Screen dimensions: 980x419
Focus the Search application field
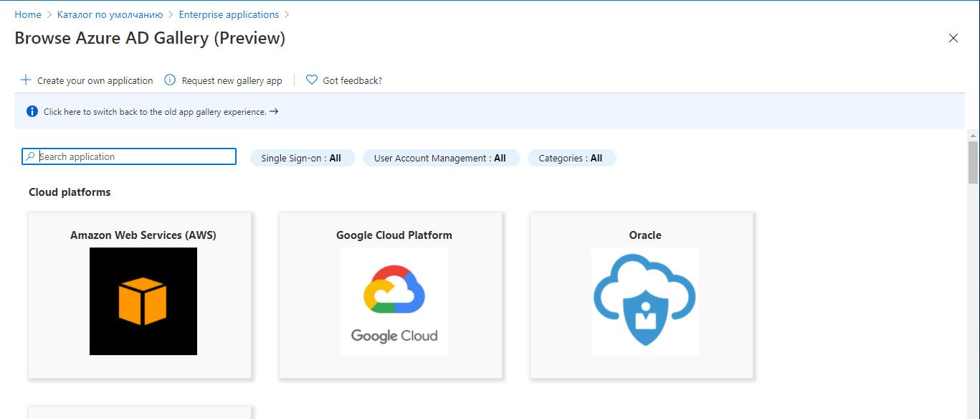[136, 156]
